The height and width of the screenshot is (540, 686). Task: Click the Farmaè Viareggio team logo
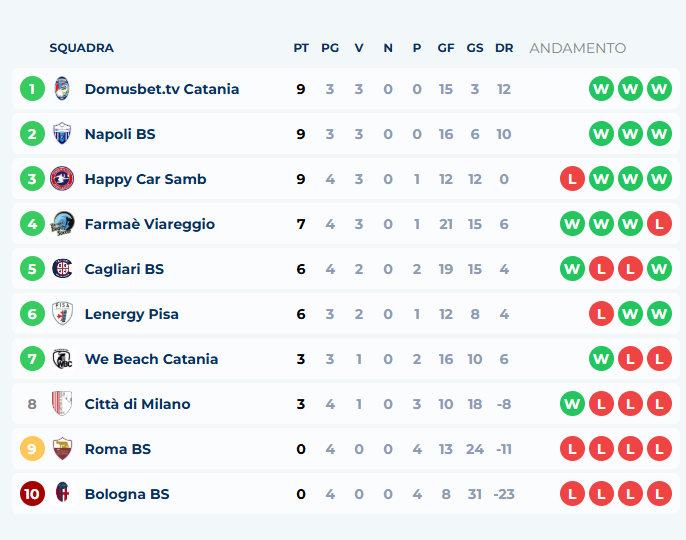pos(62,224)
